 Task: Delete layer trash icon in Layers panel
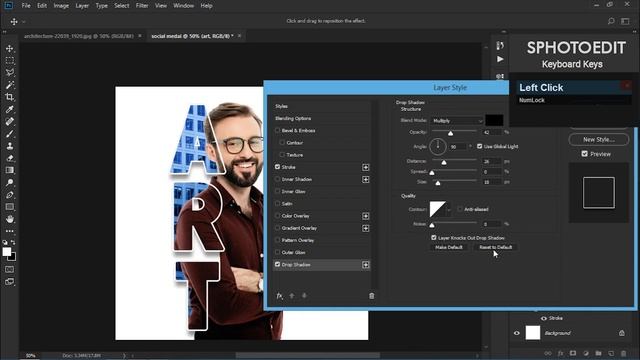pyautogui.click(x=623, y=353)
